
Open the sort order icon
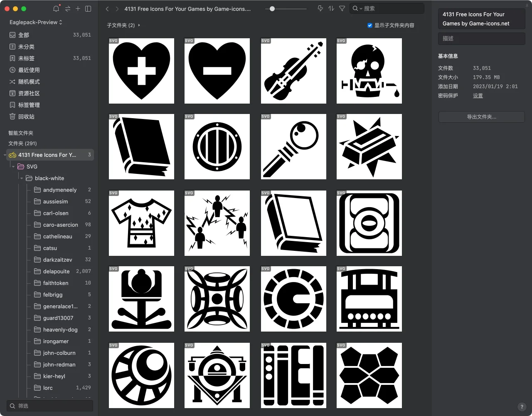coord(331,8)
